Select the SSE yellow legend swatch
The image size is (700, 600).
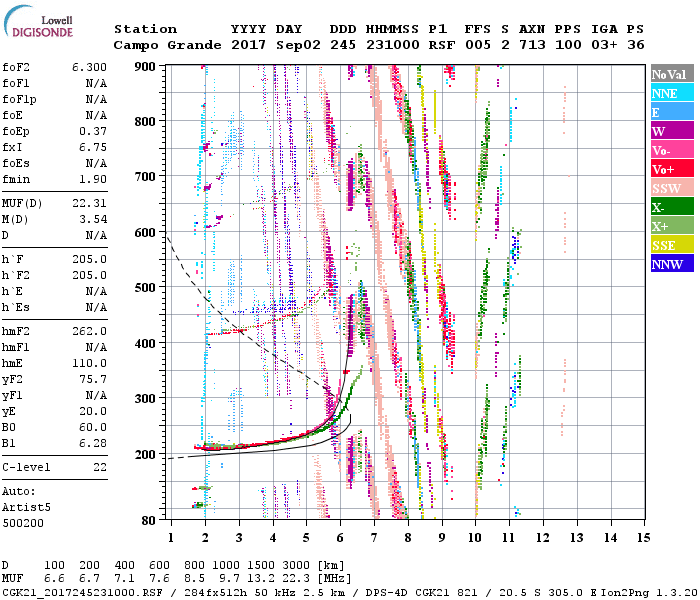(672, 245)
